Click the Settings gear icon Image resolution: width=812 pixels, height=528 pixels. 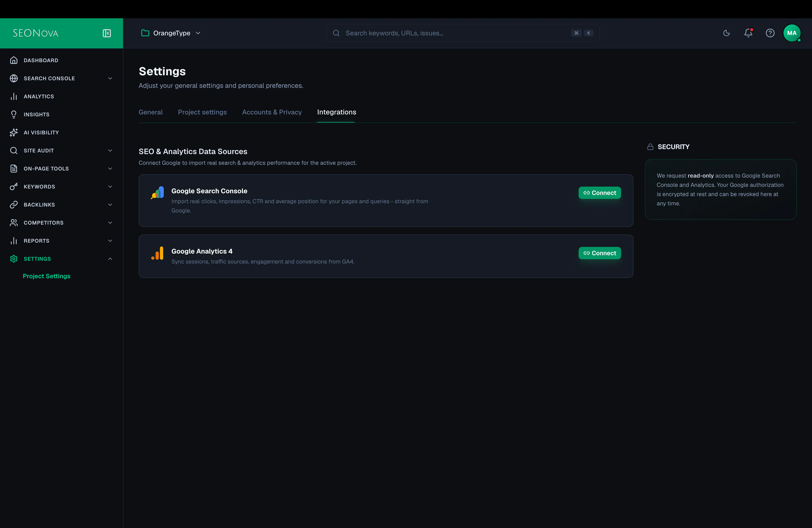(x=14, y=259)
